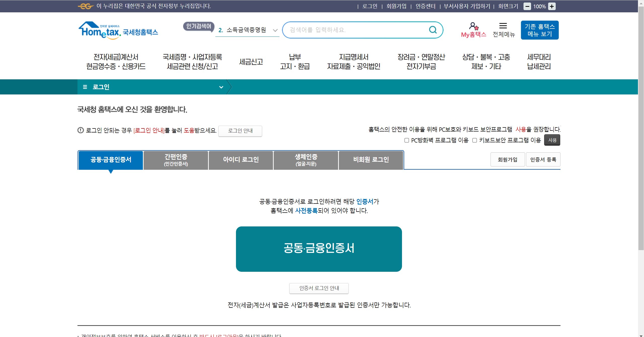Switch to 아이디 로그인 tab
Viewport: 644px width, 337px height.
[241, 160]
